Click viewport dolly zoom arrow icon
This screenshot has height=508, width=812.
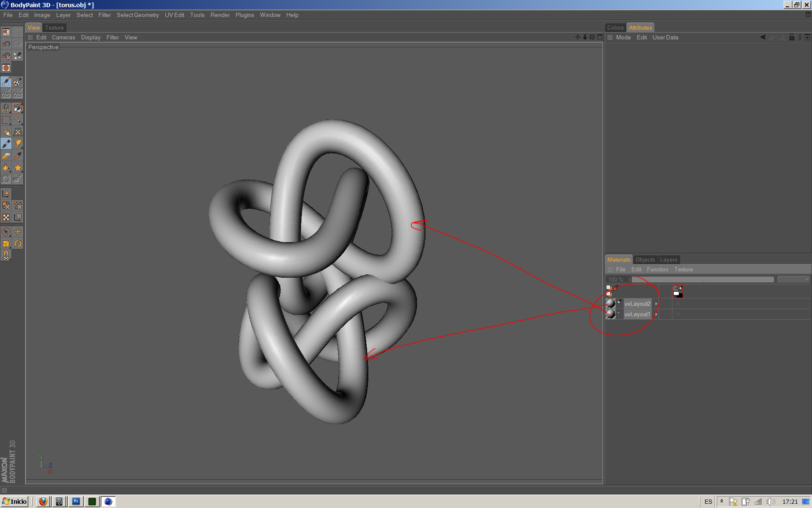pyautogui.click(x=585, y=37)
